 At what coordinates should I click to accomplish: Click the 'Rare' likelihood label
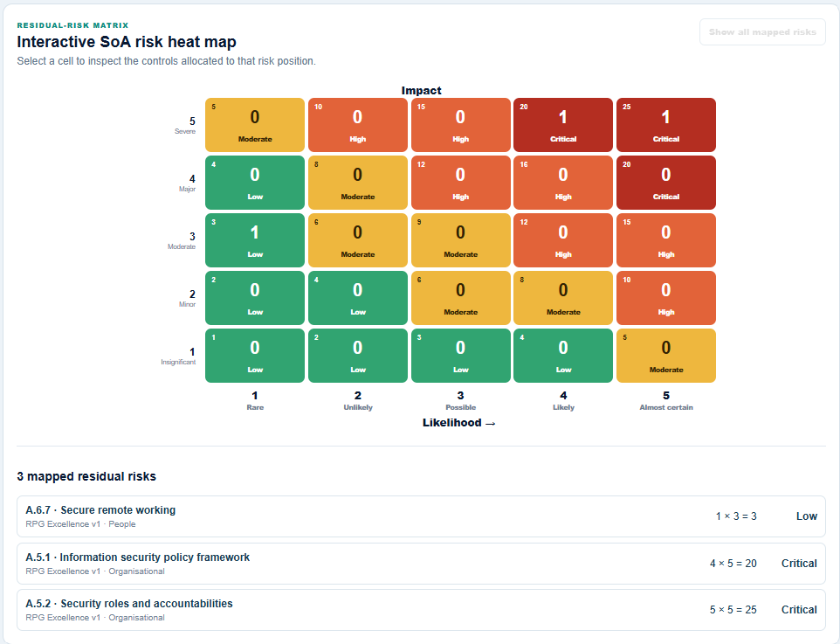point(255,407)
